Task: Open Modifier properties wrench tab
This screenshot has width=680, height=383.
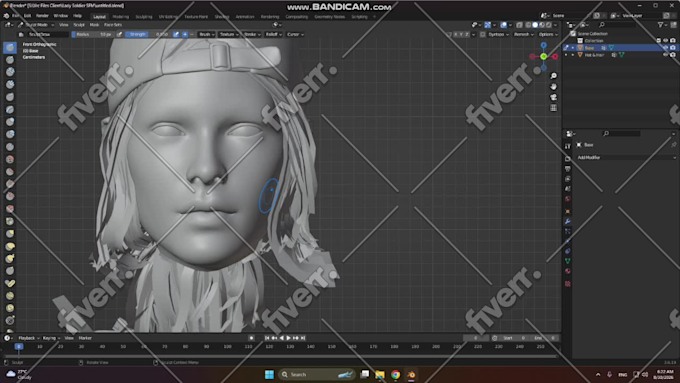Action: click(568, 221)
